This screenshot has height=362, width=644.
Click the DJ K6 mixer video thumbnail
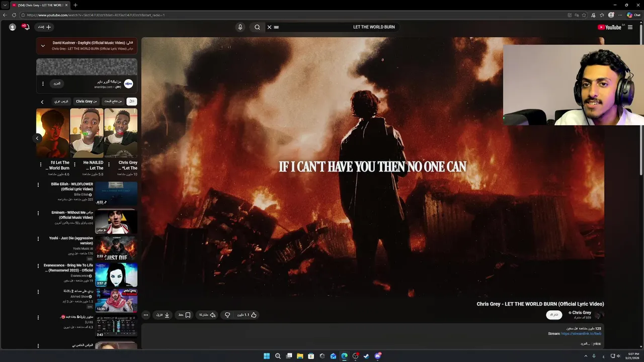pos(116,326)
